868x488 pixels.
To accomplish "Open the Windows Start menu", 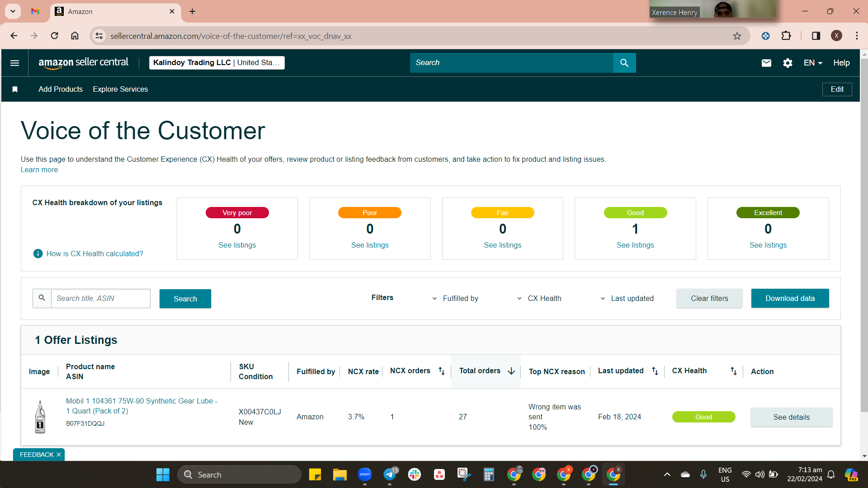I will click(163, 474).
